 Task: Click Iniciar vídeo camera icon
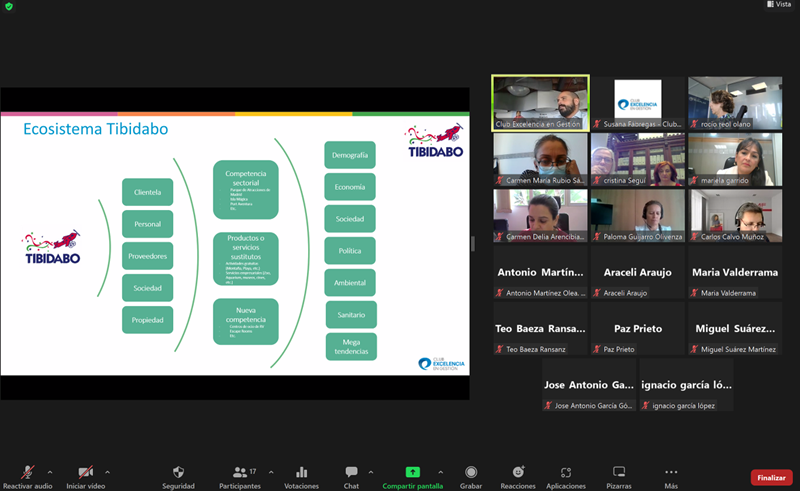(x=85, y=472)
